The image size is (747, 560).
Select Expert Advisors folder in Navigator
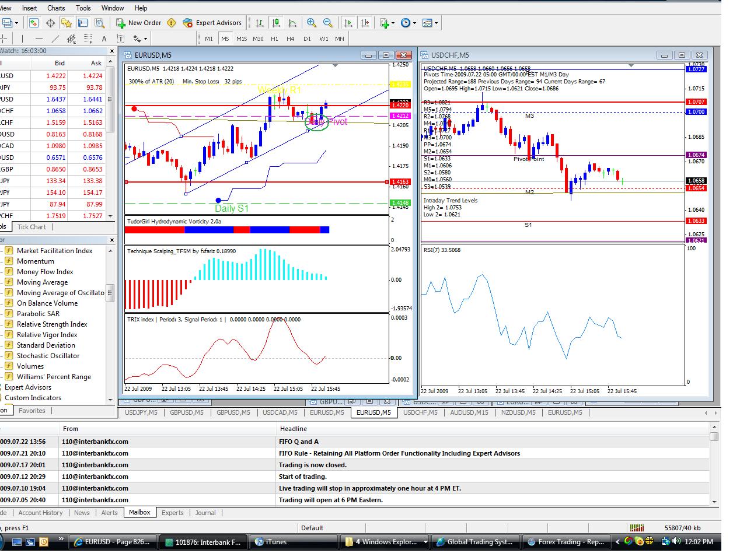(x=28, y=387)
